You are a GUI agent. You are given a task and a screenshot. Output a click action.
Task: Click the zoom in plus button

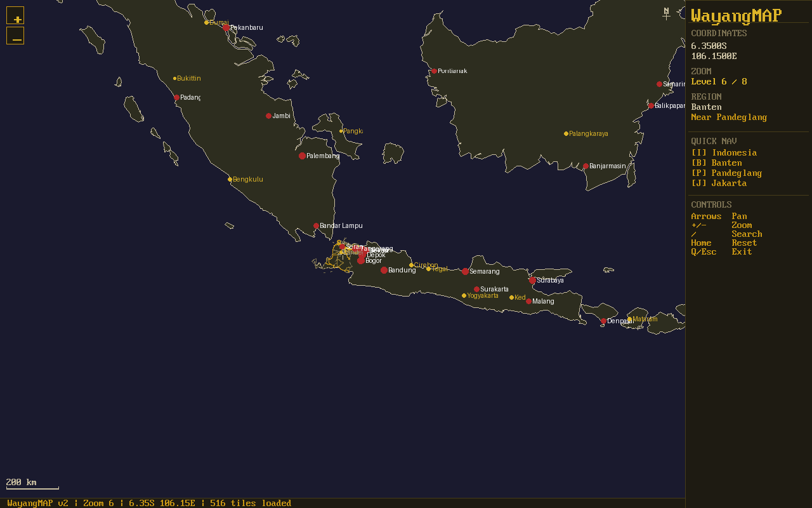pyautogui.click(x=15, y=14)
